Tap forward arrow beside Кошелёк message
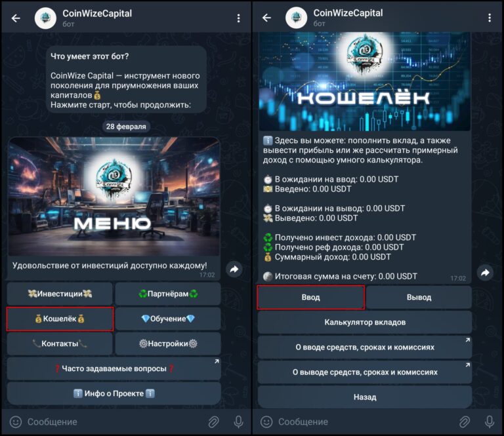 (485, 273)
